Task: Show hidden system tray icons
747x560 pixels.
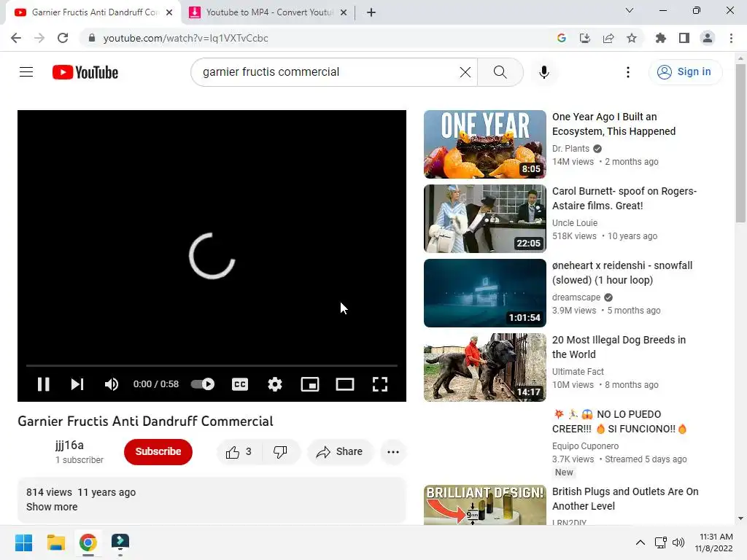Action: pyautogui.click(x=640, y=542)
